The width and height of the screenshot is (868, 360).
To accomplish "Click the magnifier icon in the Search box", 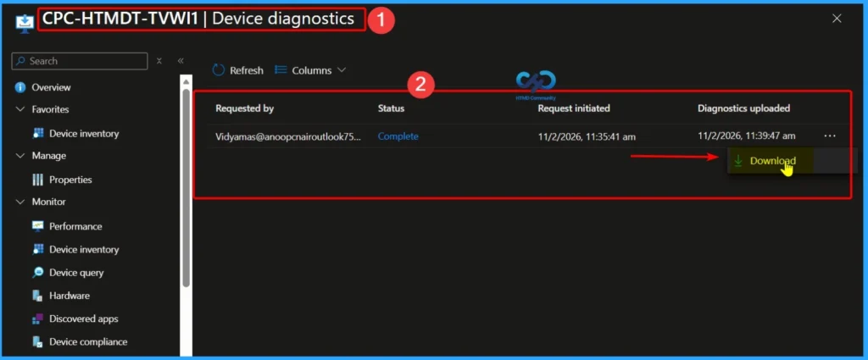I will (21, 61).
